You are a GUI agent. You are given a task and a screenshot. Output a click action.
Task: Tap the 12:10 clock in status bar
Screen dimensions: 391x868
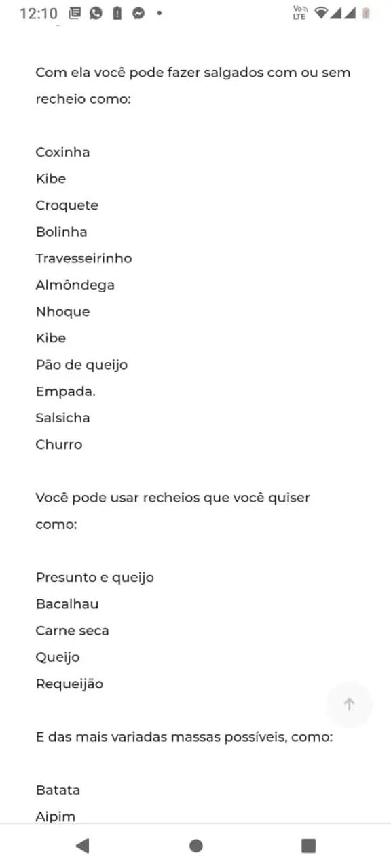click(x=39, y=14)
